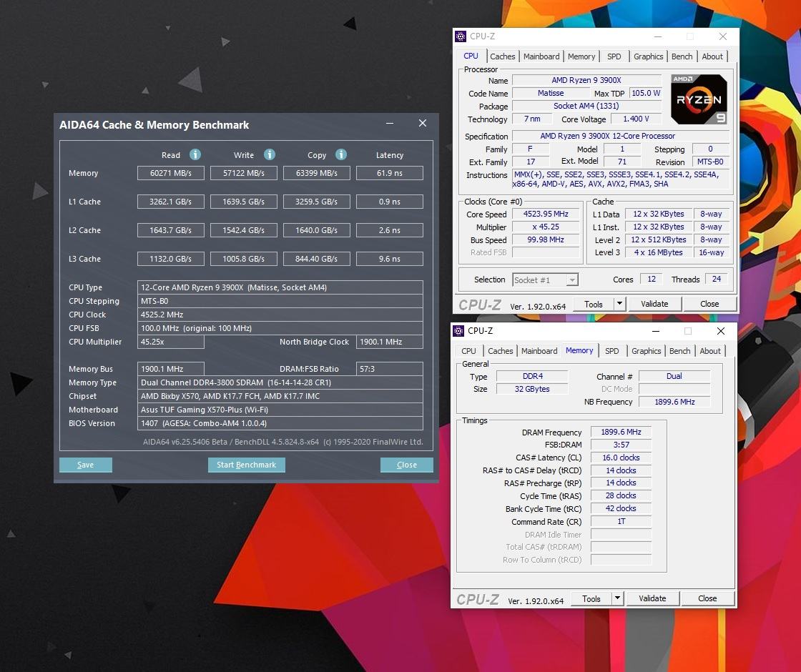The height and width of the screenshot is (672, 801).
Task: Click the CPU-Z app icon in bottom window title bar
Action: click(x=458, y=331)
